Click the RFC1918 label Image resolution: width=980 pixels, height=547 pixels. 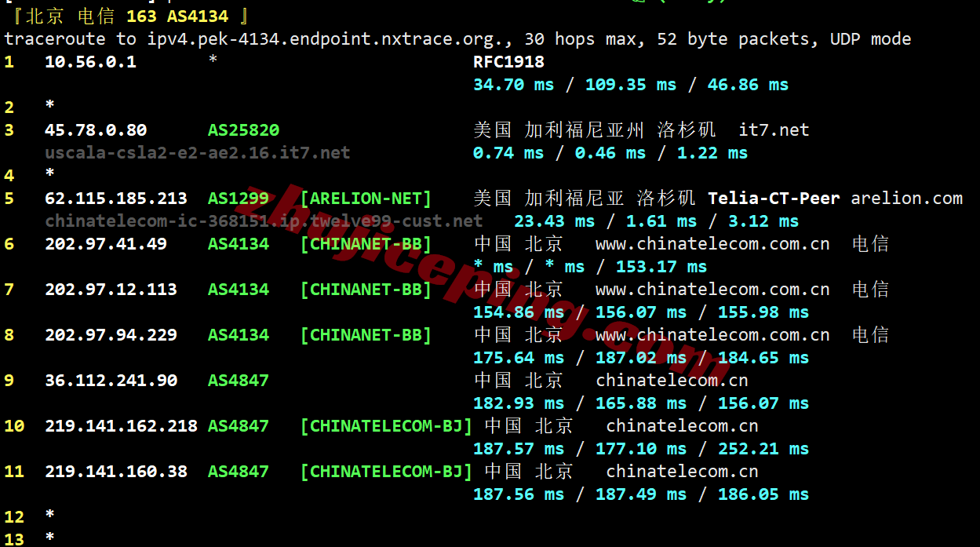pyautogui.click(x=508, y=62)
